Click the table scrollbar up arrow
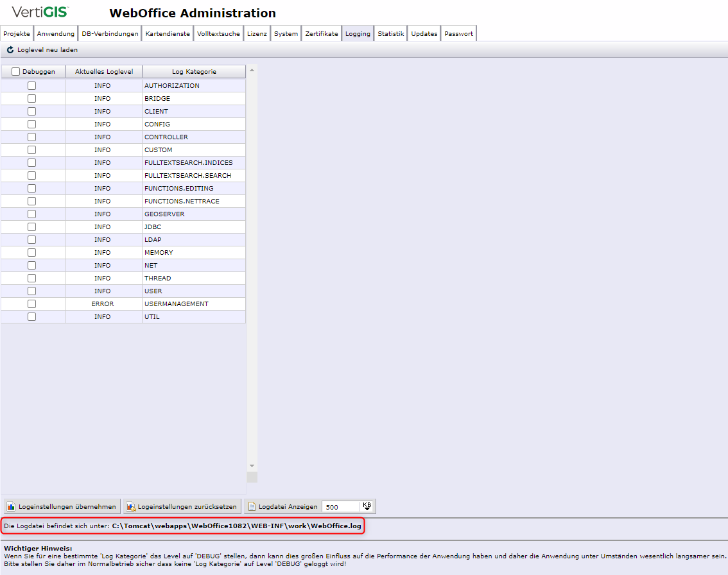The image size is (728, 575). tap(252, 70)
